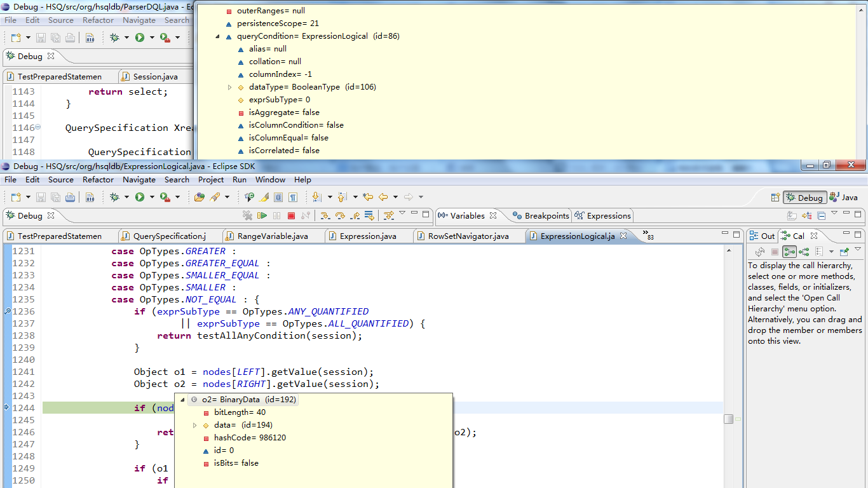Image resolution: width=868 pixels, height=488 pixels.
Task: Switch to the Debug perspective button
Action: (804, 198)
